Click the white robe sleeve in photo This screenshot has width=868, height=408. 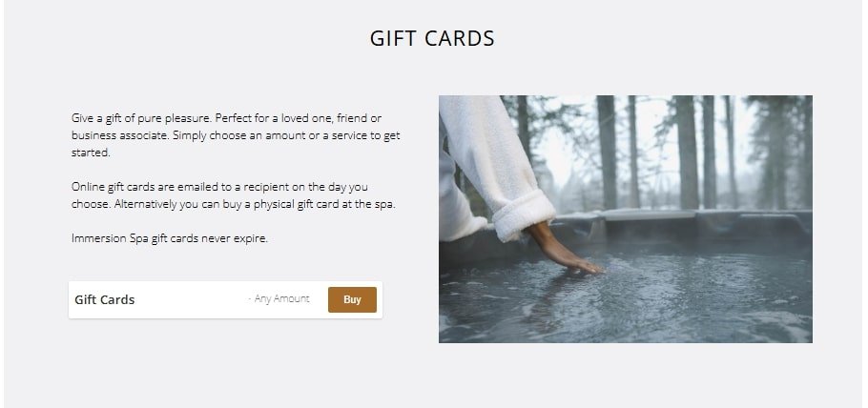tap(493, 166)
